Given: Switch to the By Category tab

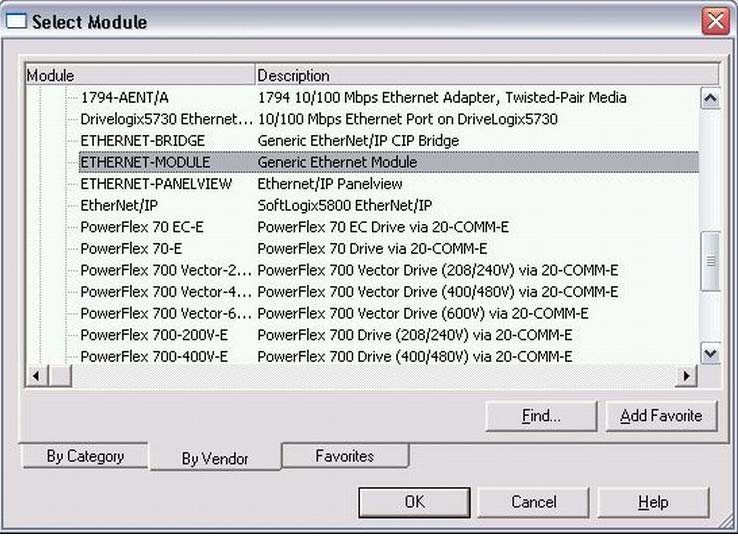Looking at the screenshot, I should point(85,456).
